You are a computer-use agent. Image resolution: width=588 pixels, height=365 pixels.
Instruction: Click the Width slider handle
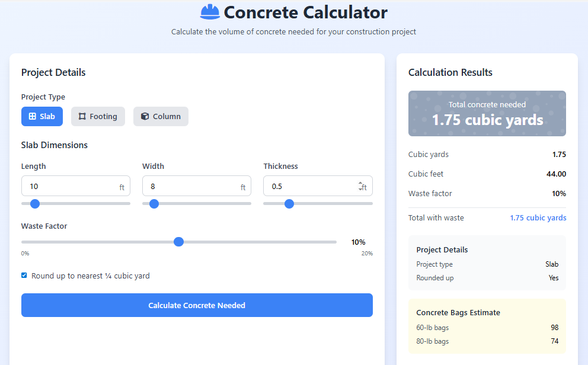click(x=154, y=204)
